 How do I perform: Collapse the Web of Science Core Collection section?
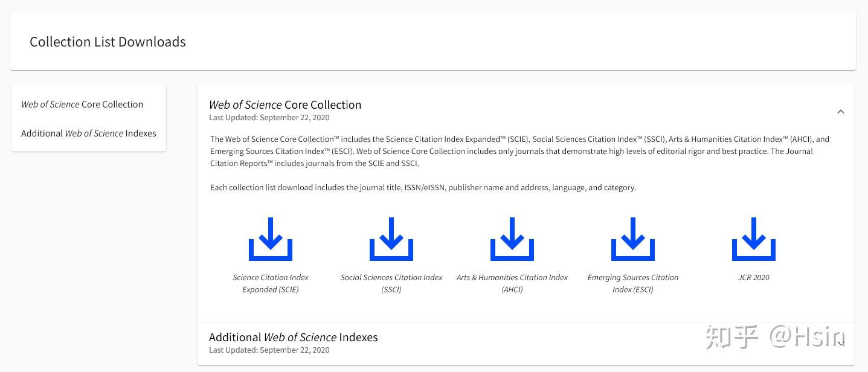pyautogui.click(x=840, y=112)
